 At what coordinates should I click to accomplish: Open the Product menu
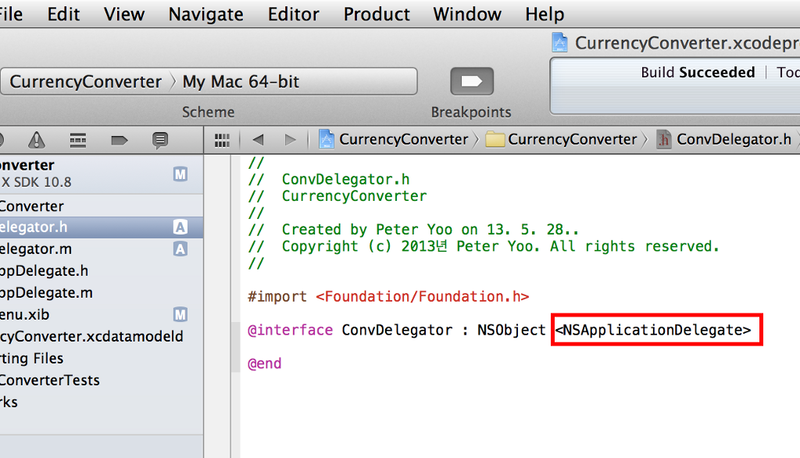pos(376,14)
